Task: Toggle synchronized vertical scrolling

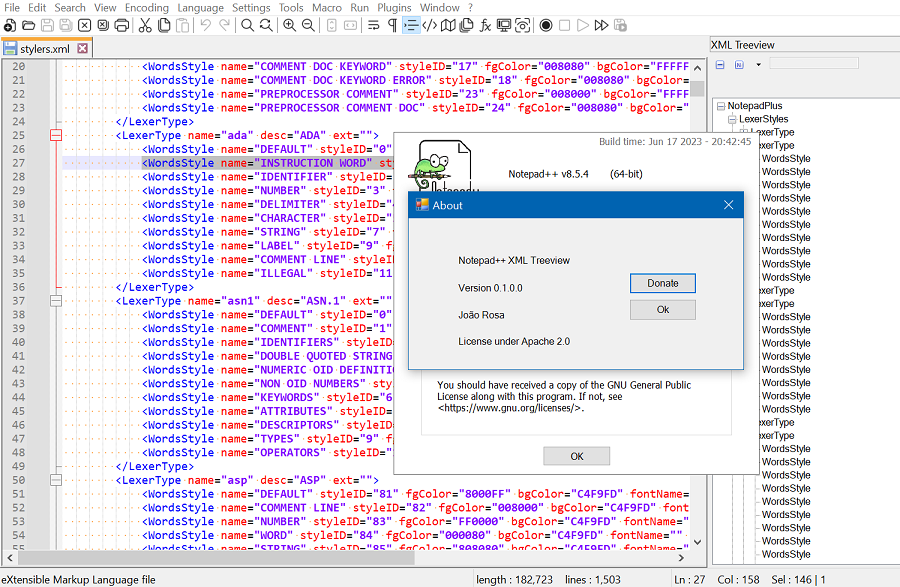Action: 332,25
